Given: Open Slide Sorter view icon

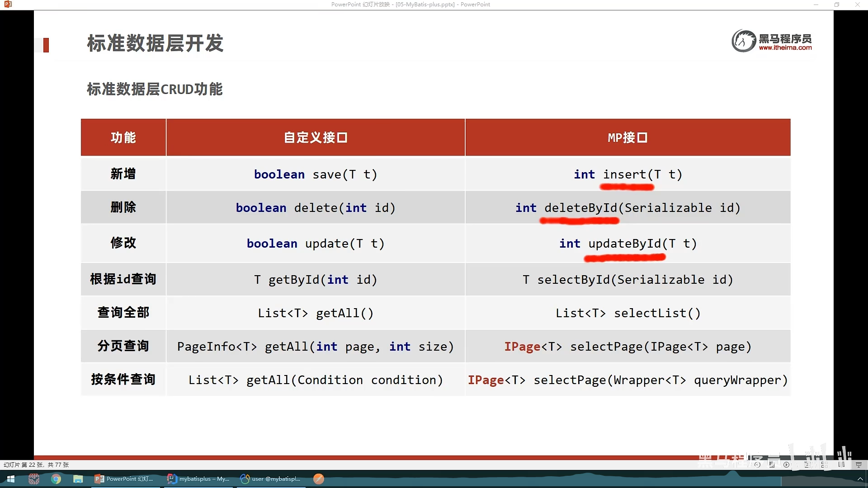Looking at the screenshot, I should pyautogui.click(x=824, y=465).
